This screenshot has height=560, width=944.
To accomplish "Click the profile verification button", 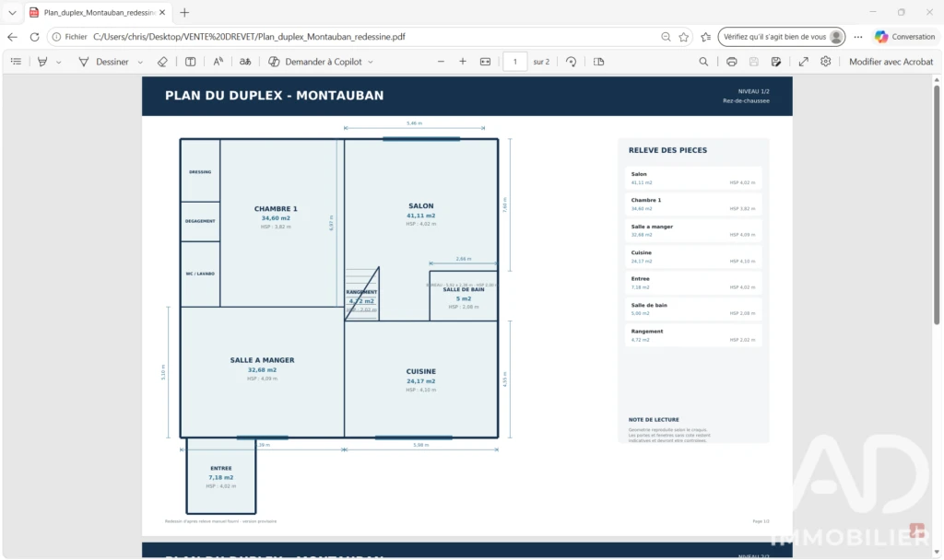I will [782, 37].
